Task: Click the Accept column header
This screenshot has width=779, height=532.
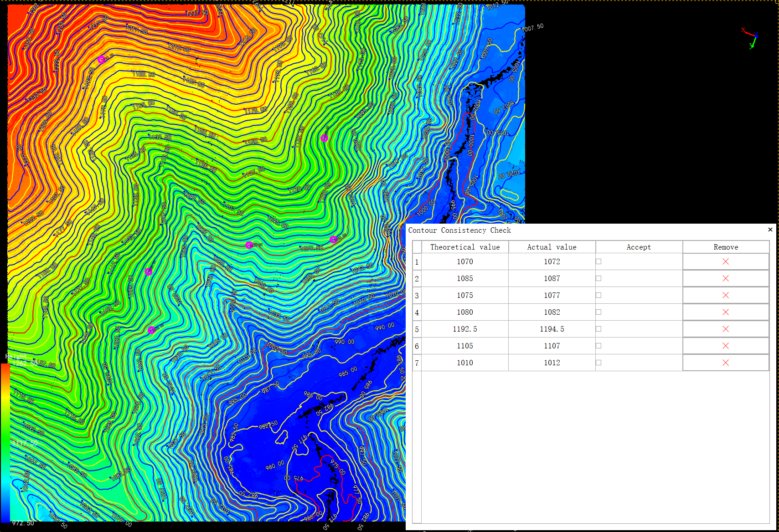Action: tap(639, 247)
